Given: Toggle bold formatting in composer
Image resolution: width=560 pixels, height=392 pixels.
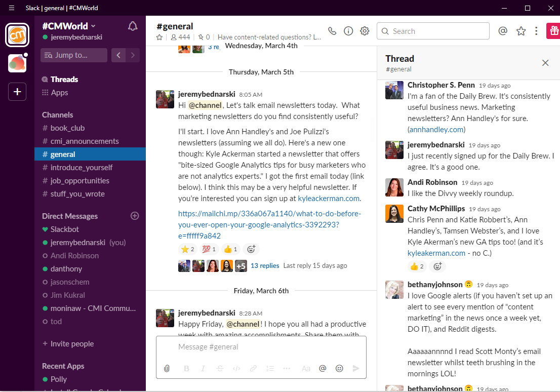Looking at the screenshot, I should (186, 368).
